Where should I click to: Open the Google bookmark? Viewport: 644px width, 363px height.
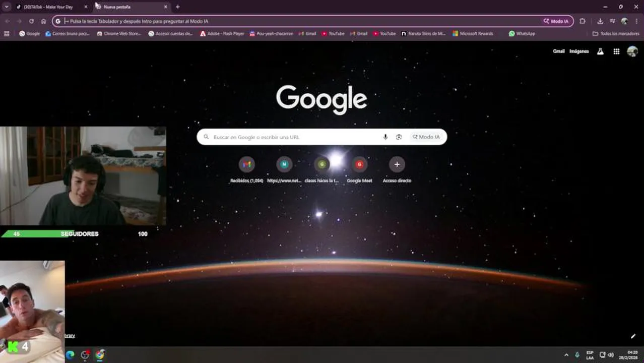tap(30, 34)
